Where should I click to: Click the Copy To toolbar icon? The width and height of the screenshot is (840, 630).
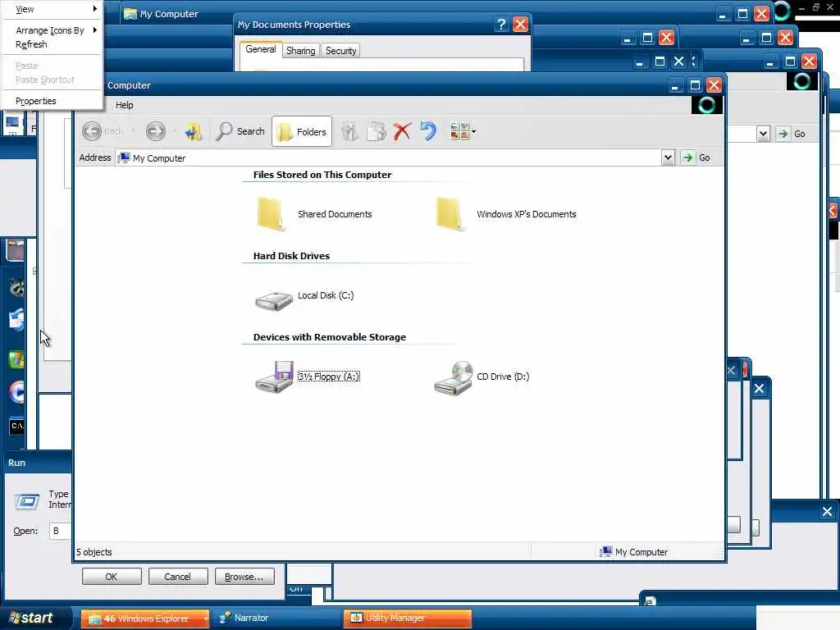point(376,131)
